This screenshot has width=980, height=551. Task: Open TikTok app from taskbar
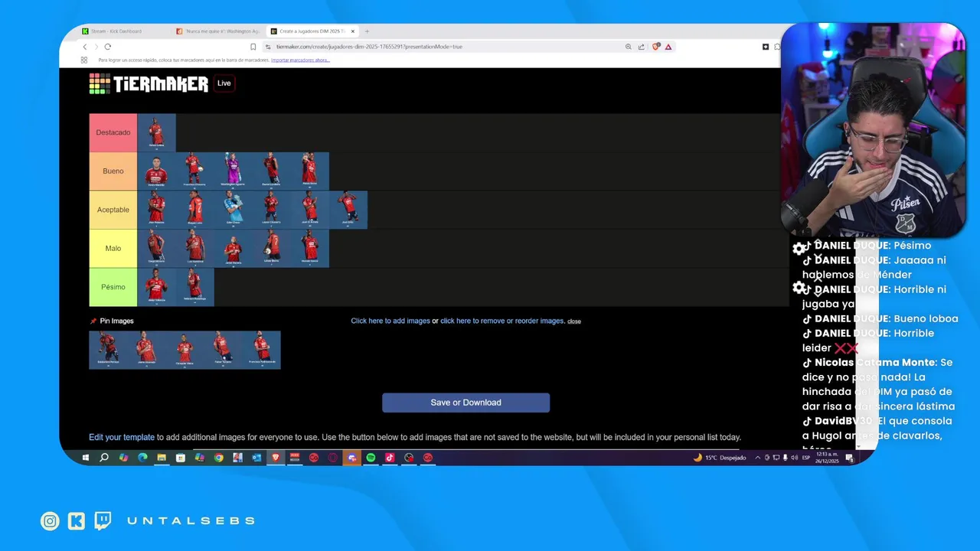click(x=390, y=458)
